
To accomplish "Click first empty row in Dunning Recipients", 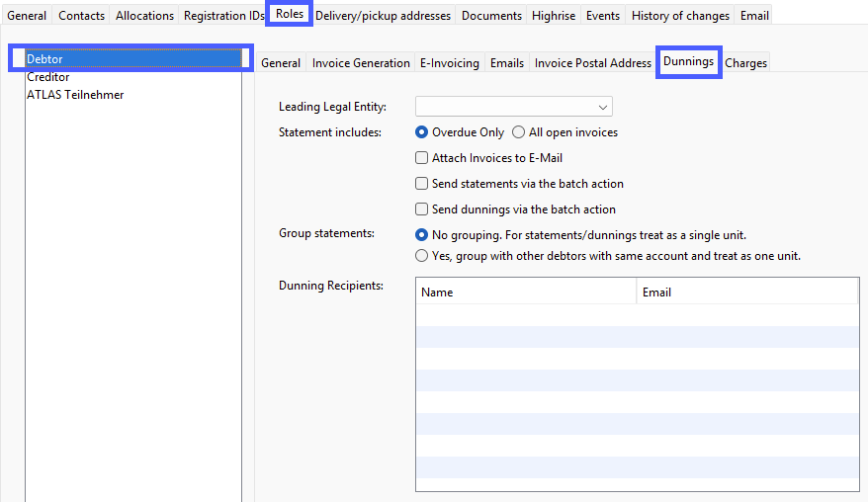I will coord(637,315).
